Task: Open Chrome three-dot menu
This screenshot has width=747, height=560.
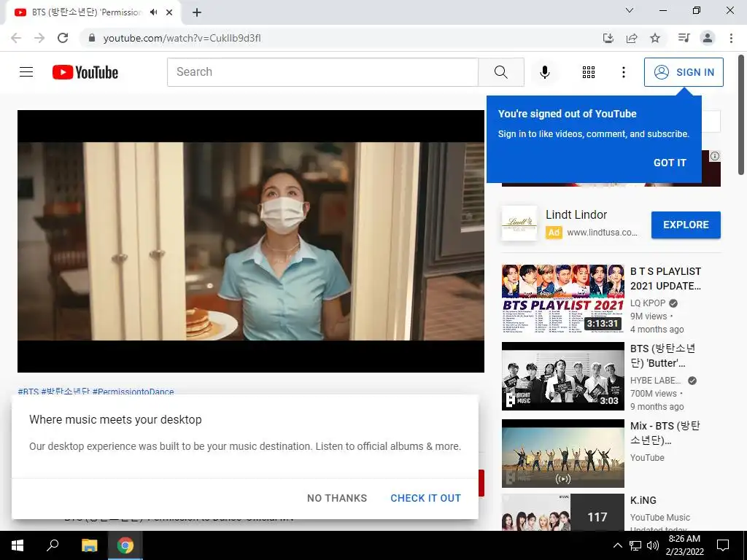Action: (731, 38)
